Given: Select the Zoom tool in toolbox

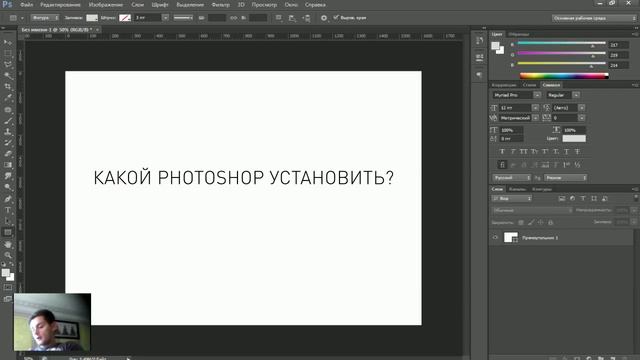Looking at the screenshot, I should 8,255.
